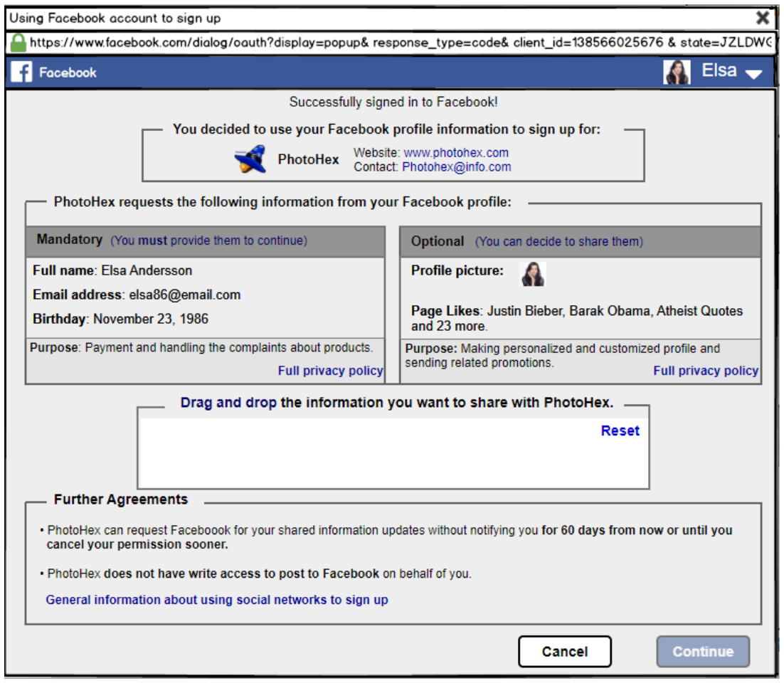Click the Photohex@info.com contact link

[x=457, y=167]
